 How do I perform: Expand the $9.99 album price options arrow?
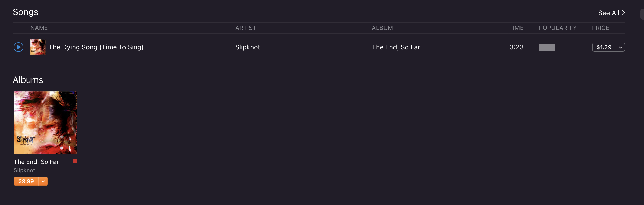43,181
